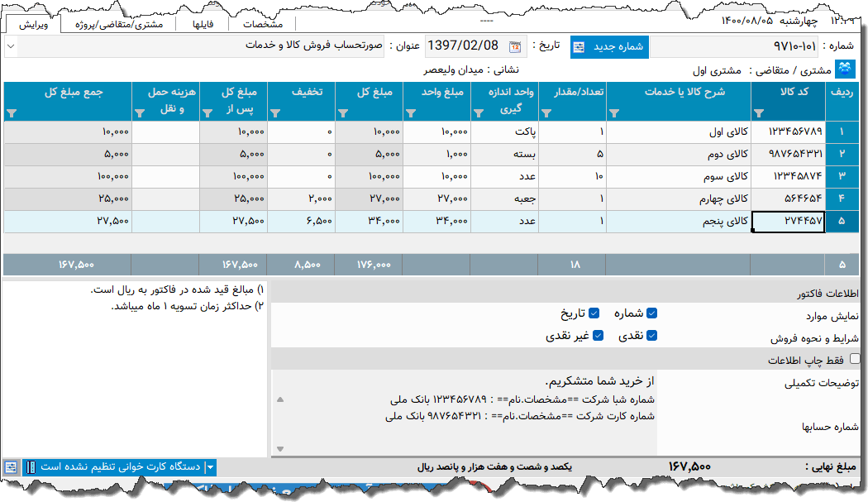Open the calendar date picker icon
This screenshot has height=502, width=868.
[x=515, y=47]
